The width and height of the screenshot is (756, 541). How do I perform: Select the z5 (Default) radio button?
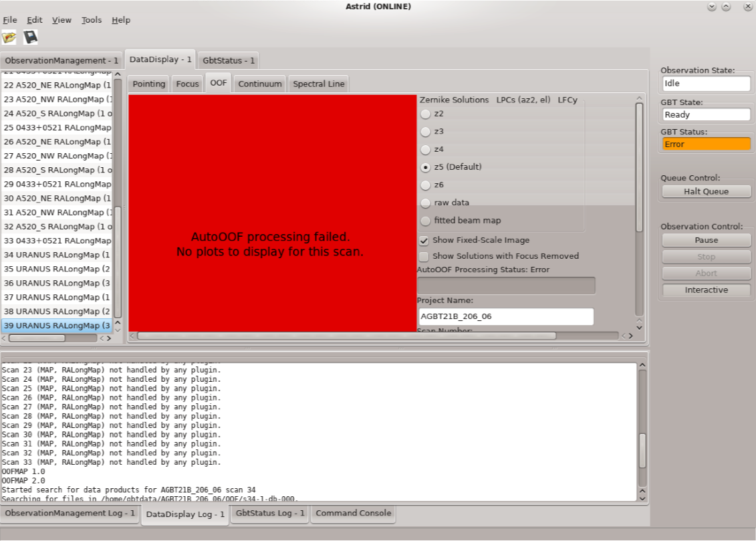click(425, 167)
